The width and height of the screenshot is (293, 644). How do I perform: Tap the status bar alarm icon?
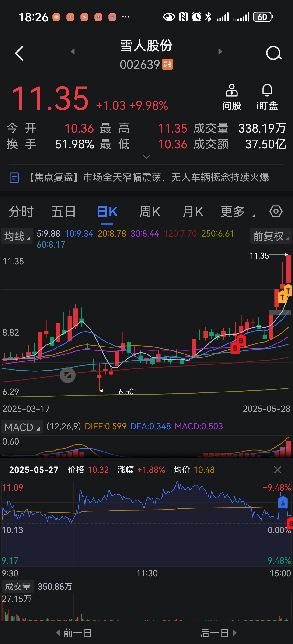click(x=196, y=17)
